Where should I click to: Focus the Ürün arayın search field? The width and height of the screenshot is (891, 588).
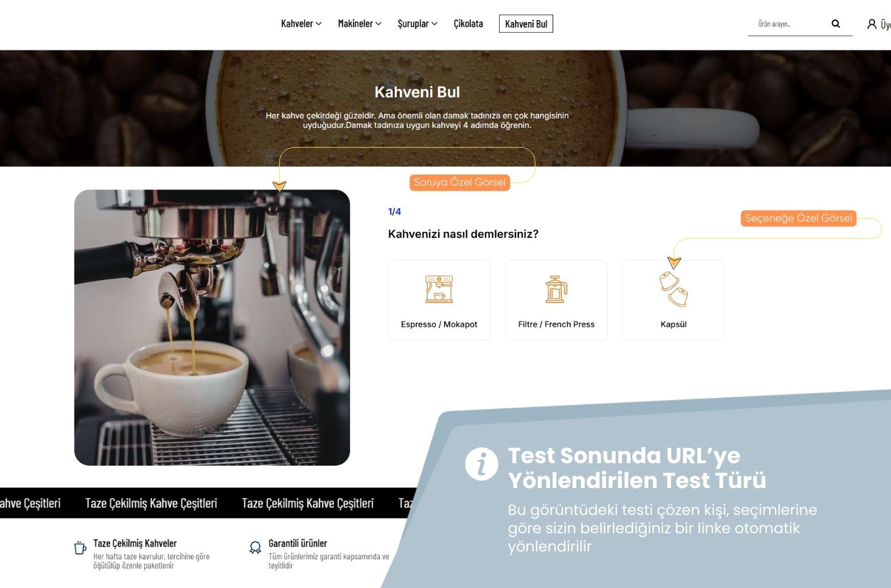(788, 24)
